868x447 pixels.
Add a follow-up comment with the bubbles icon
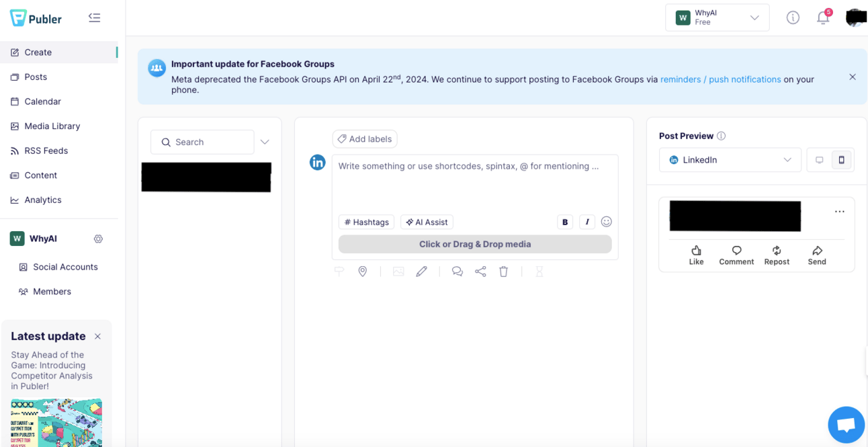pyautogui.click(x=458, y=272)
